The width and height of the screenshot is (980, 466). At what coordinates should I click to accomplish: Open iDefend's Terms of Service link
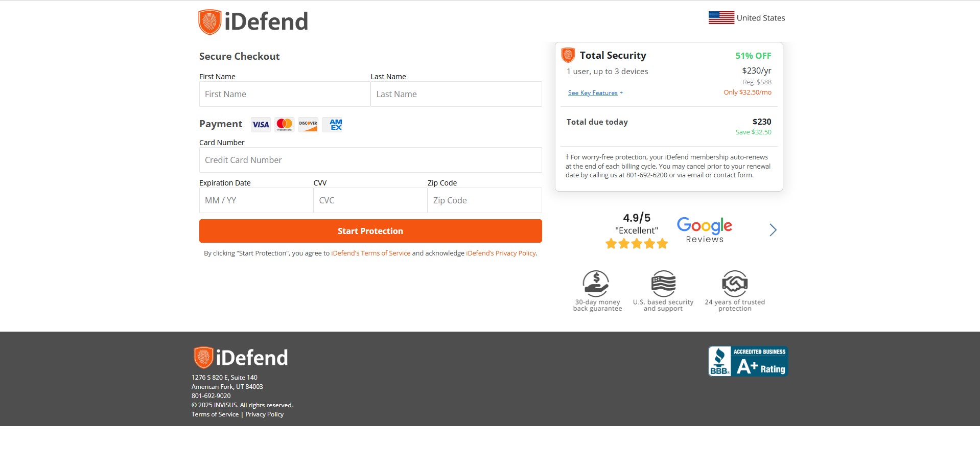coord(370,253)
